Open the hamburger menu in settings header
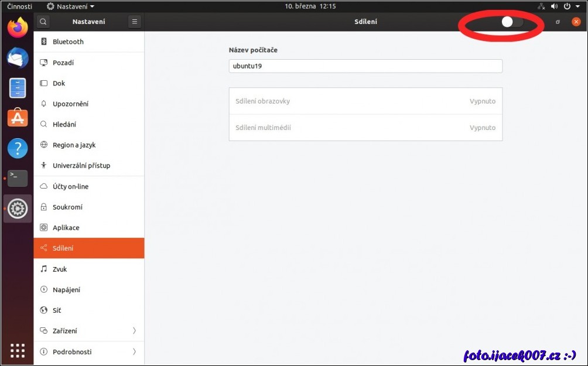588x366 pixels. [135, 22]
